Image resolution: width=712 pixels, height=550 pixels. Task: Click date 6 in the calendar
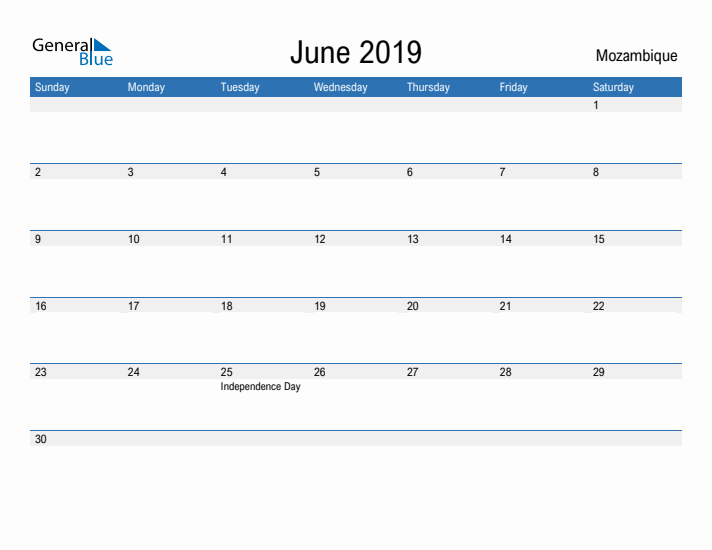pos(410,172)
